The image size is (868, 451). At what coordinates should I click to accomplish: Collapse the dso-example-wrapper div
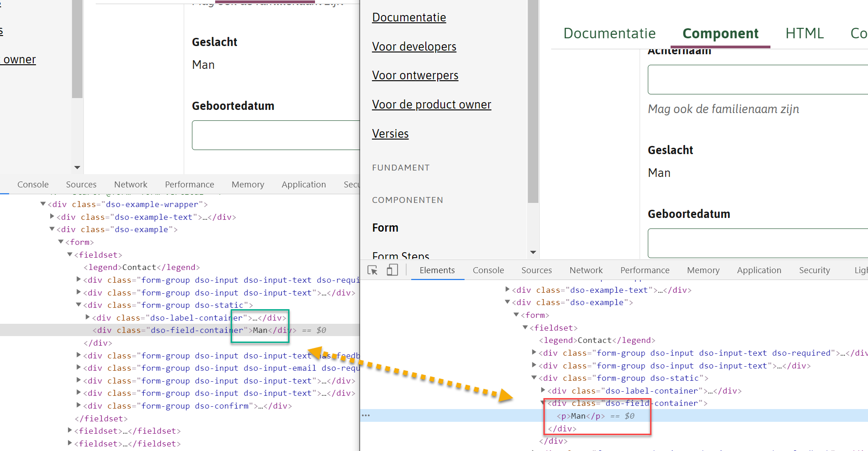coord(42,204)
